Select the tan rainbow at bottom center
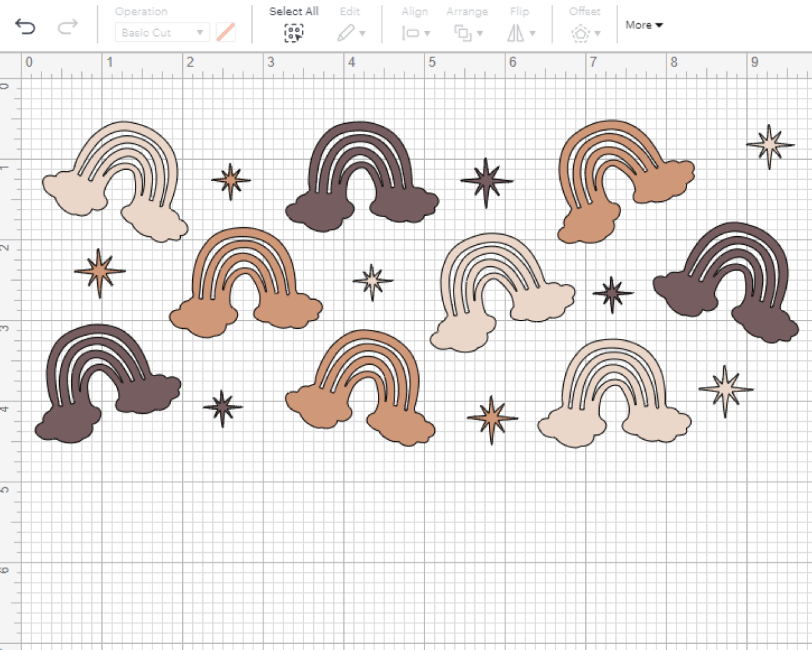 coord(361,388)
